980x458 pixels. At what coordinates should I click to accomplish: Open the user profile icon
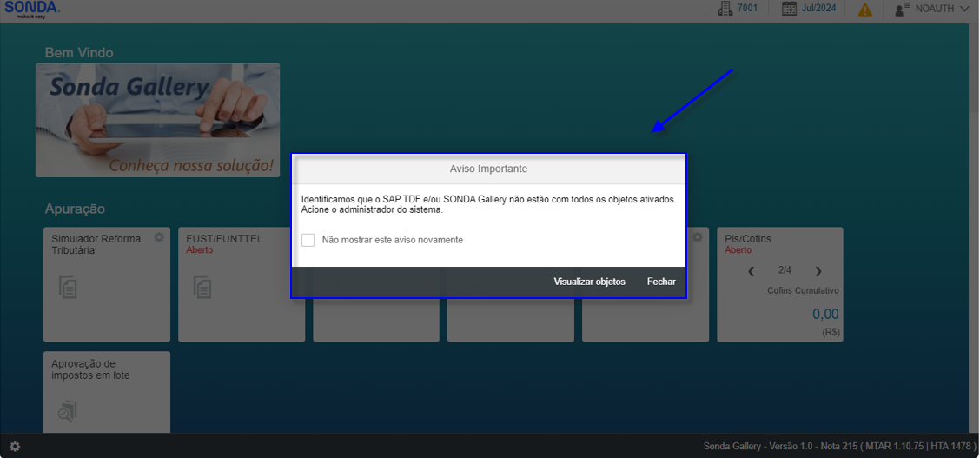[903, 10]
